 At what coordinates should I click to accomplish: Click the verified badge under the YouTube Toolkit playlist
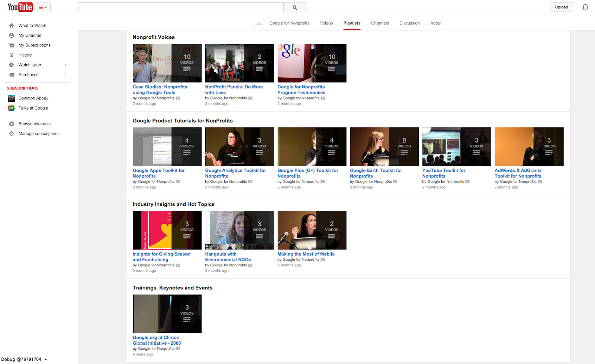coord(467,182)
